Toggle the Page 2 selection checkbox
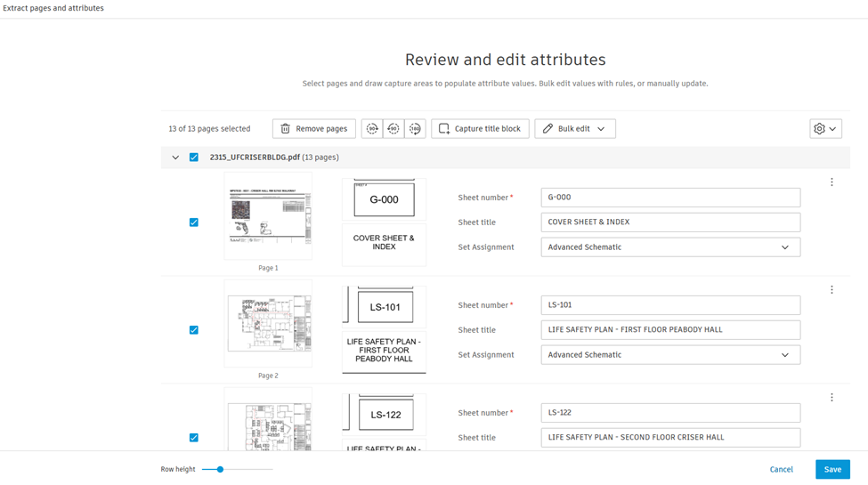This screenshot has width=868, height=485. [194, 330]
